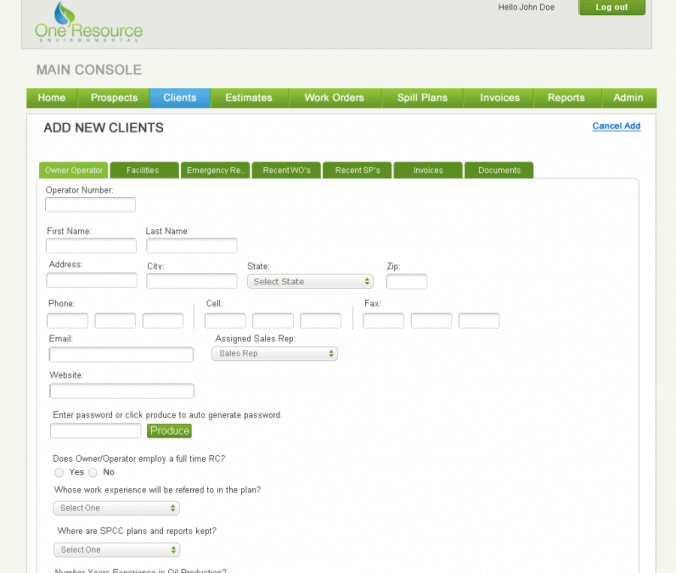Expand the SPCC plans location dropdown
This screenshot has height=573, width=676.
pyautogui.click(x=116, y=550)
